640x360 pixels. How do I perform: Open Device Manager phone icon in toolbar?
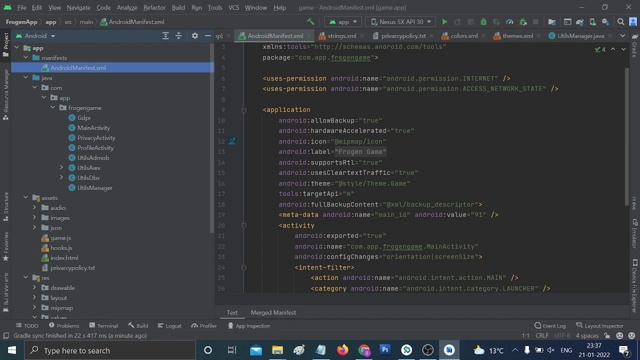(x=593, y=22)
